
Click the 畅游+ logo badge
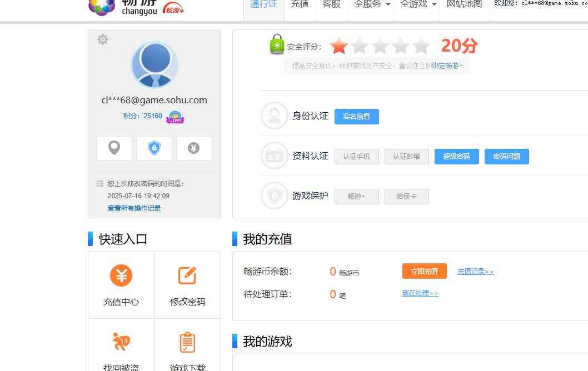coord(173,8)
